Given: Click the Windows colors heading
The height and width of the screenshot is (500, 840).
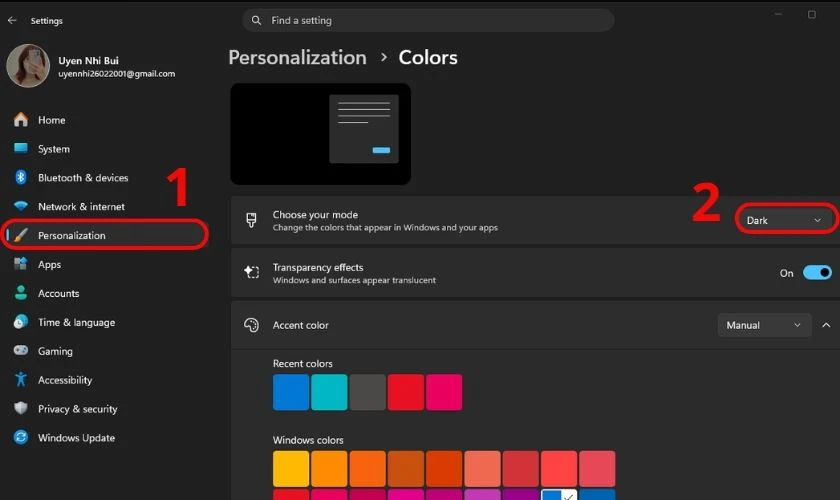Looking at the screenshot, I should point(308,440).
